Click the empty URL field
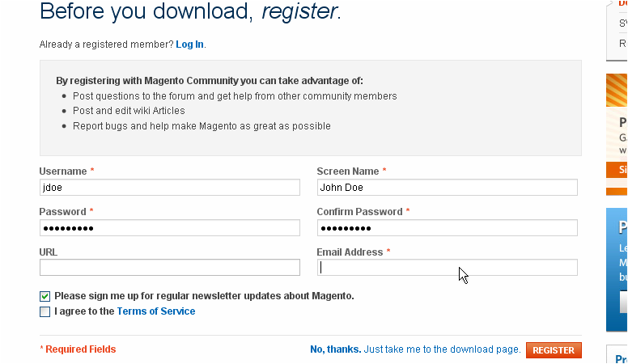The image size is (628, 364). click(x=169, y=268)
